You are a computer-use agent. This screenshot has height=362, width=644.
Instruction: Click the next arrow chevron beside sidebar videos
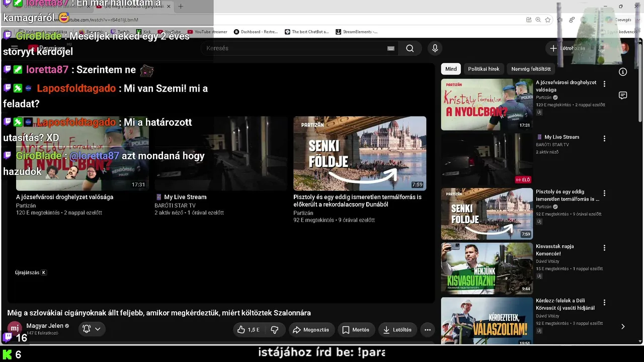tap(623, 326)
